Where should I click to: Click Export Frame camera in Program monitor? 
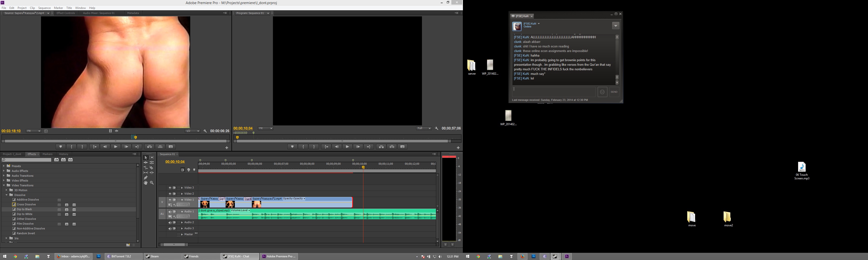tap(402, 147)
